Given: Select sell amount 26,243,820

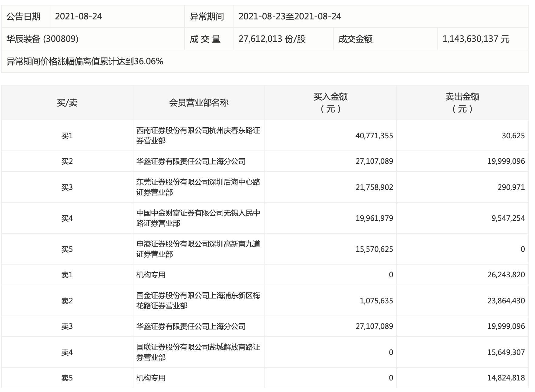Looking at the screenshot, I should tap(506, 275).
